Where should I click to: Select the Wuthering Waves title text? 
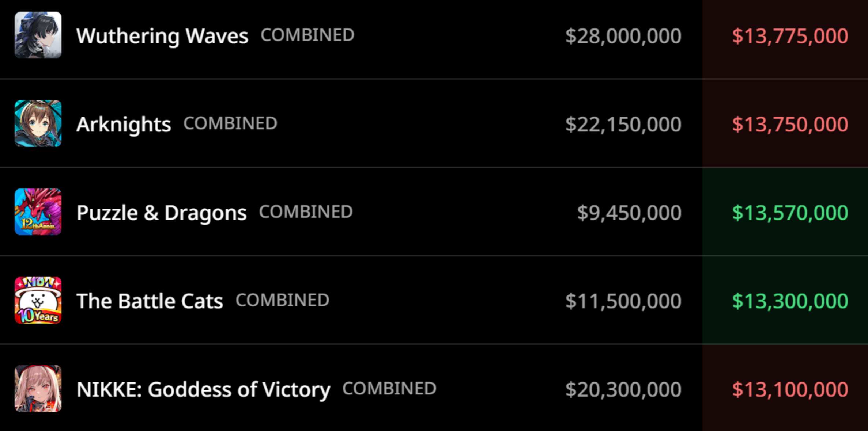click(x=162, y=36)
